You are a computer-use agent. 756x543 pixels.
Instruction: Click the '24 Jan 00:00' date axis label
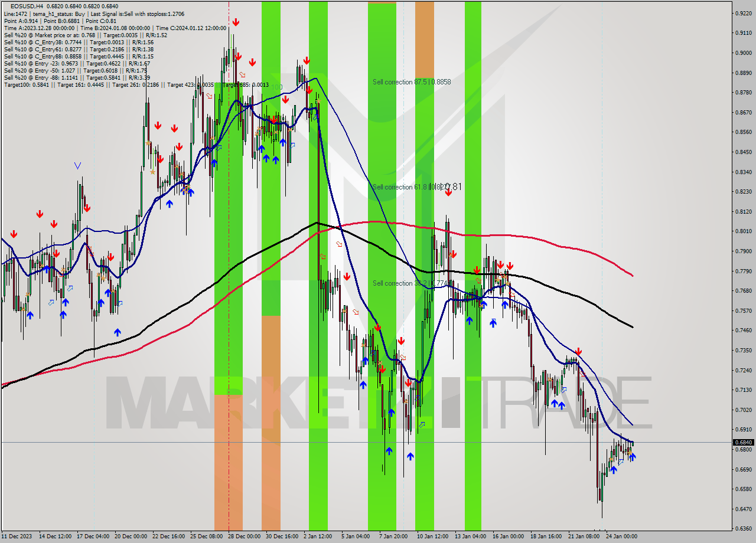point(621,537)
